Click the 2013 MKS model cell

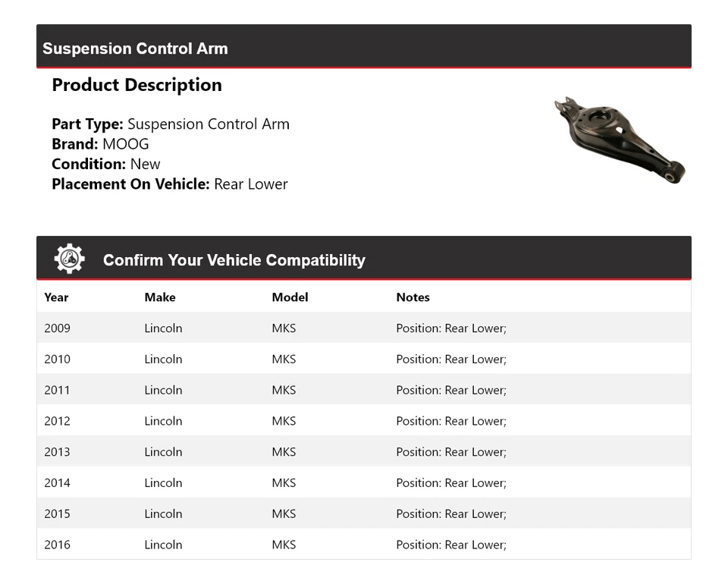[x=284, y=451]
